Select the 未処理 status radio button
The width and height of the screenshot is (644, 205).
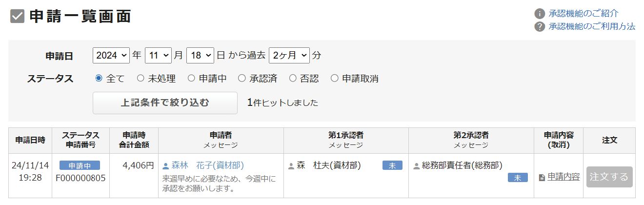[x=141, y=78]
